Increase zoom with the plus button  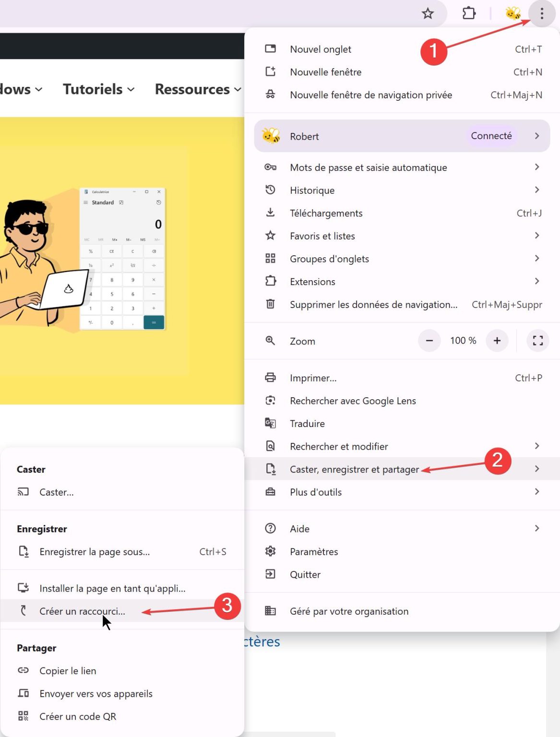[x=497, y=341]
